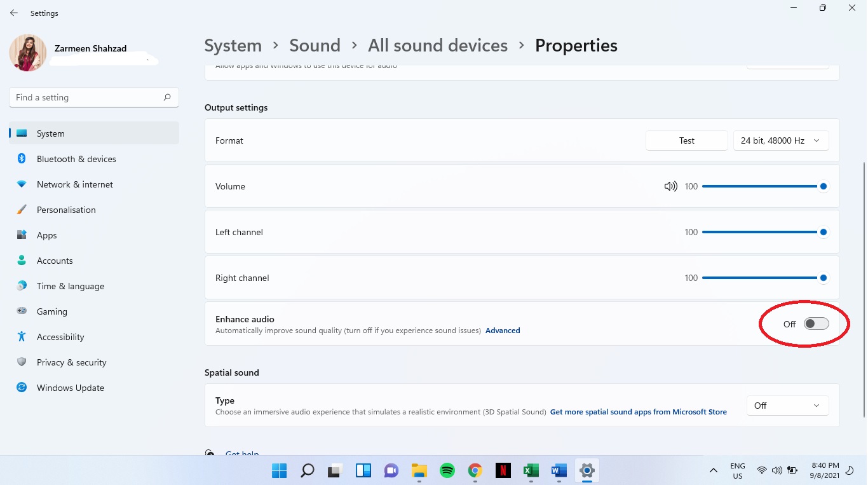Open Gaming settings
This screenshot has height=485, width=868.
point(51,311)
